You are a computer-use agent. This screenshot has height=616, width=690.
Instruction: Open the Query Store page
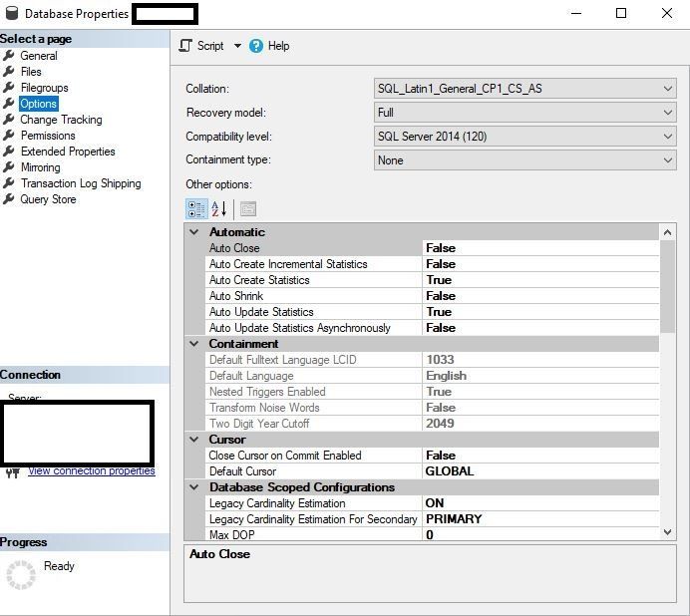[x=49, y=199]
